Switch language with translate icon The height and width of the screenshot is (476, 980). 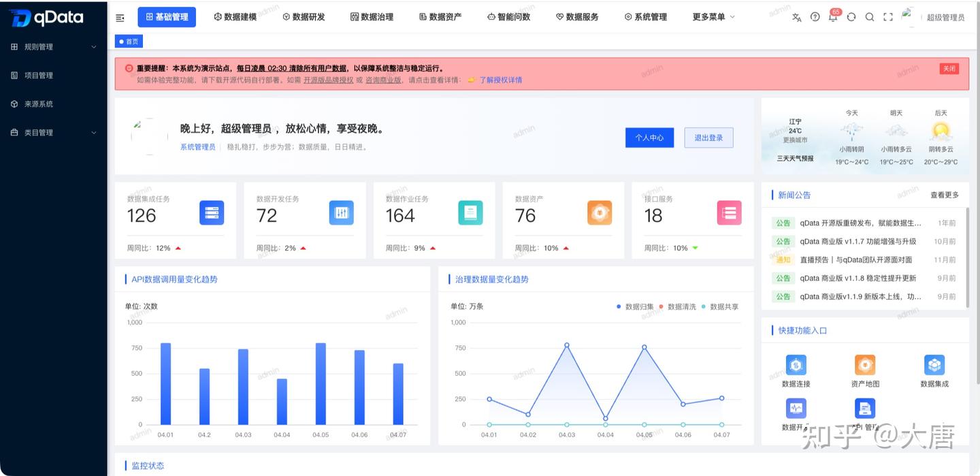tap(797, 17)
